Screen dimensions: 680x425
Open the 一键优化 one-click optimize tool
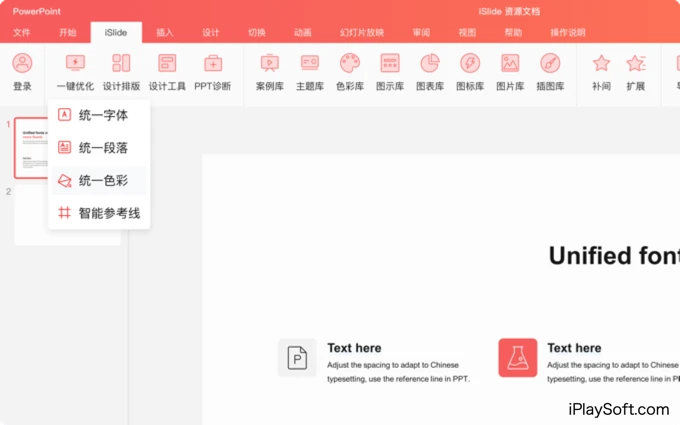[75, 72]
